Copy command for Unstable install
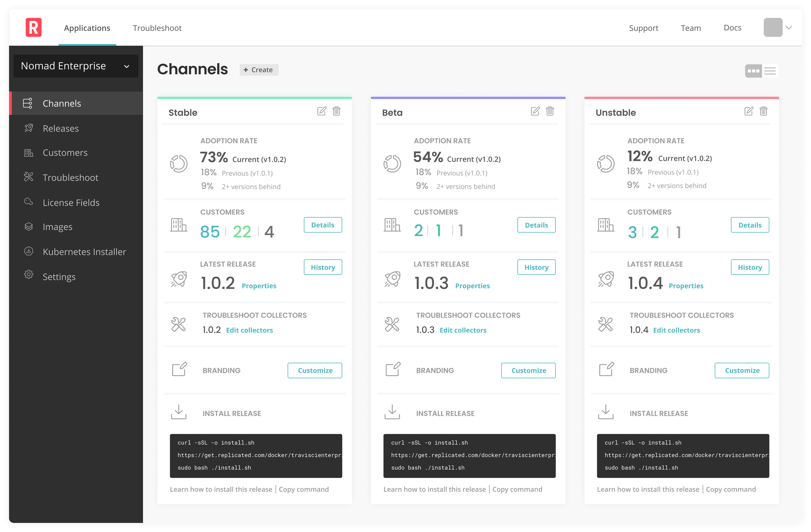Screen dimensions: 811x532 731,489
